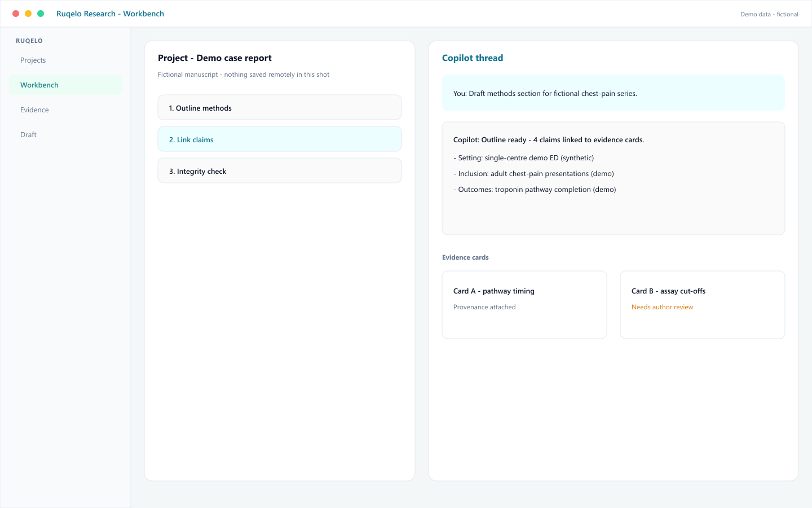Click the yellow minimize window dot
Viewport: 812px width, 508px height.
click(28, 14)
